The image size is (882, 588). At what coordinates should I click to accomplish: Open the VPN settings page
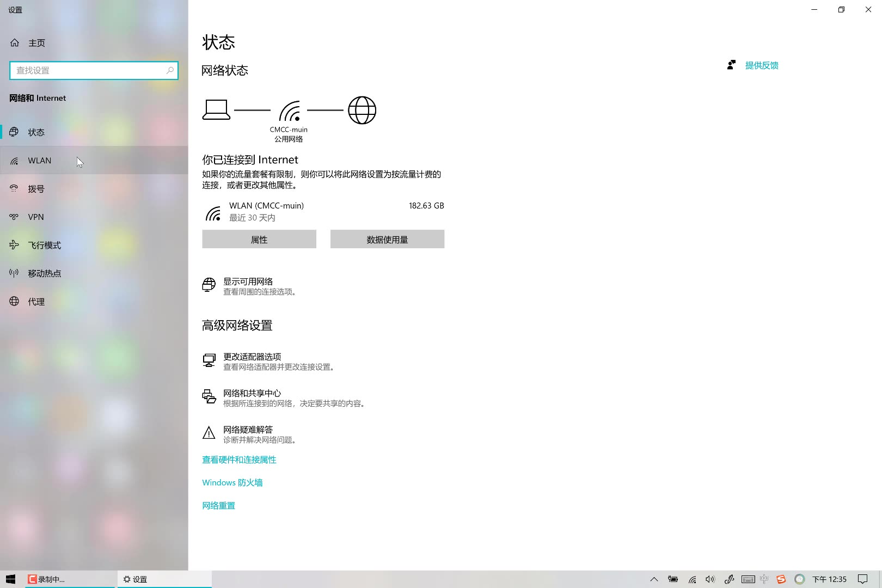point(94,217)
